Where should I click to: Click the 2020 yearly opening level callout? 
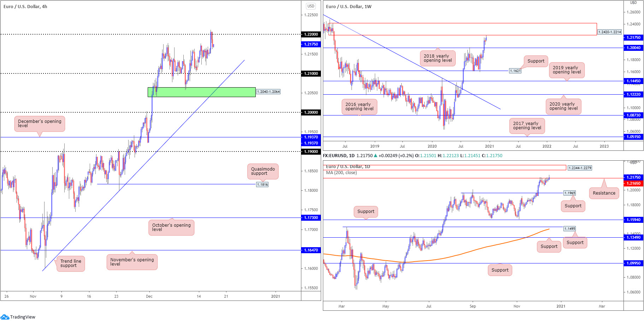click(563, 106)
